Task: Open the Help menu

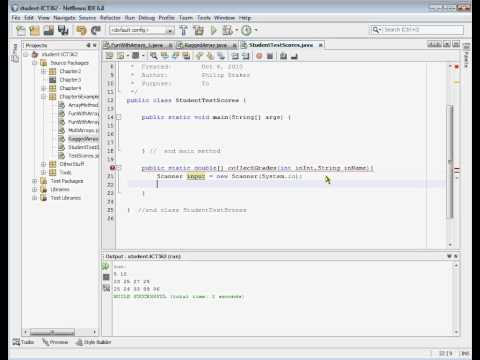Action: point(245,18)
